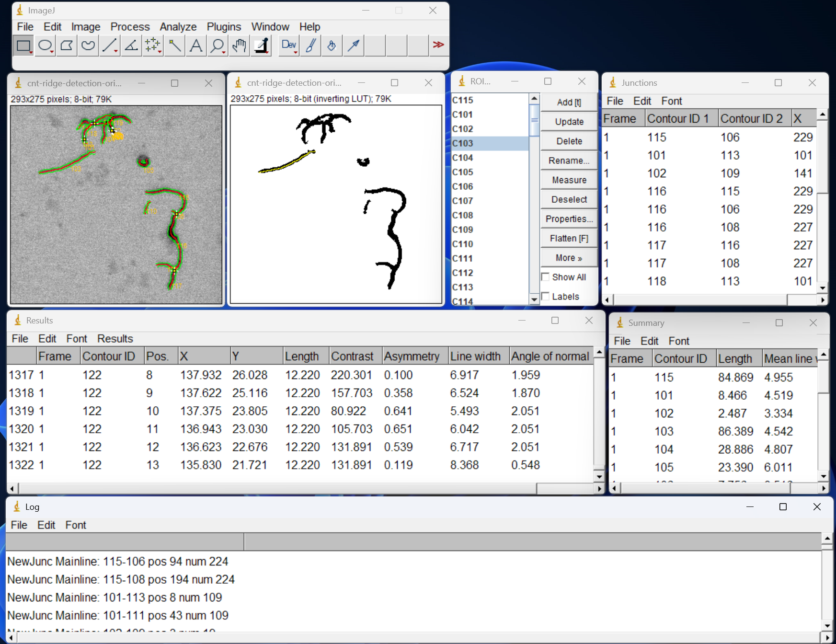This screenshot has width=836, height=644.
Task: Open the Plugins menu in ImageJ
Action: pyautogui.click(x=224, y=27)
